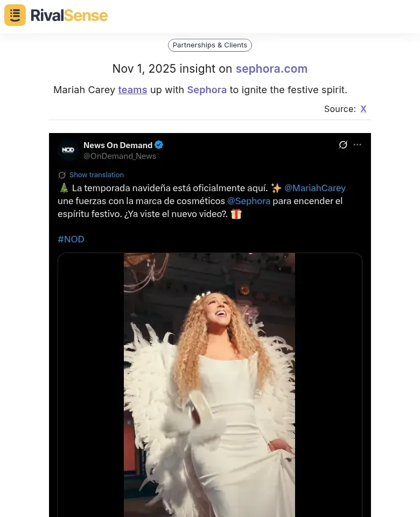Show translation of the Spanish tweet

point(96,174)
